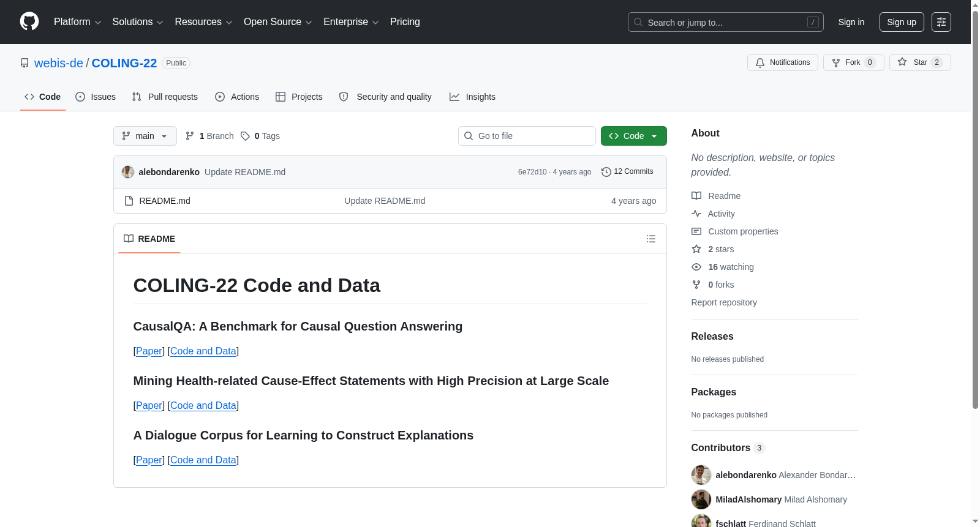Open the README.md file
Image resolution: width=980 pixels, height=527 pixels.
pos(165,201)
